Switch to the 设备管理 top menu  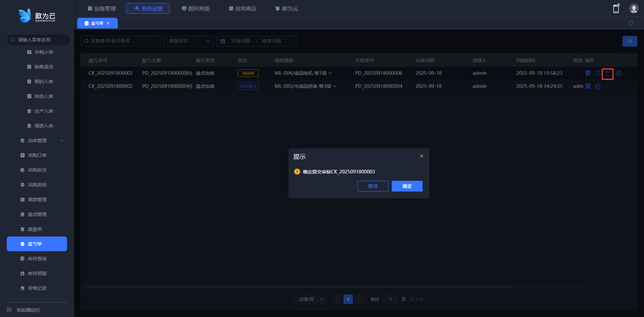[102, 8]
